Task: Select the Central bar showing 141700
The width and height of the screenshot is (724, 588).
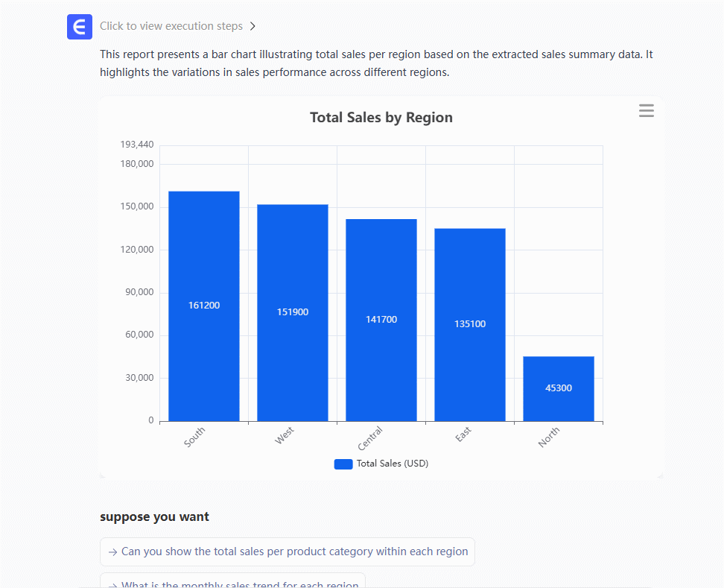Action: pos(381,320)
